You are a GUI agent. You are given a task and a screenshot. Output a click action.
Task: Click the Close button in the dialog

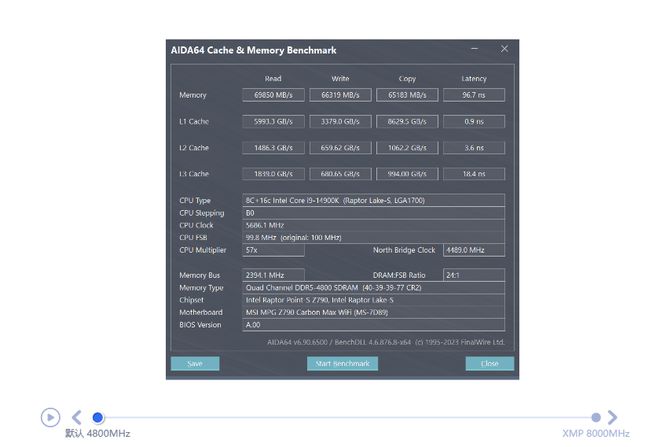[x=490, y=364]
